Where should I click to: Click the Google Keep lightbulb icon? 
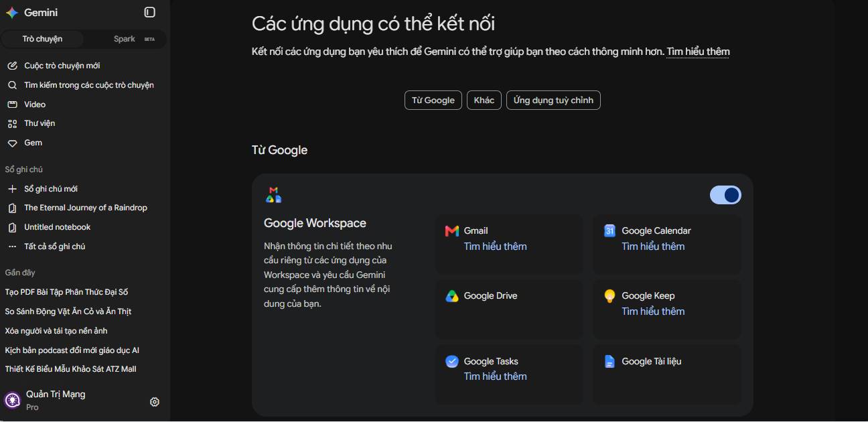(x=609, y=296)
